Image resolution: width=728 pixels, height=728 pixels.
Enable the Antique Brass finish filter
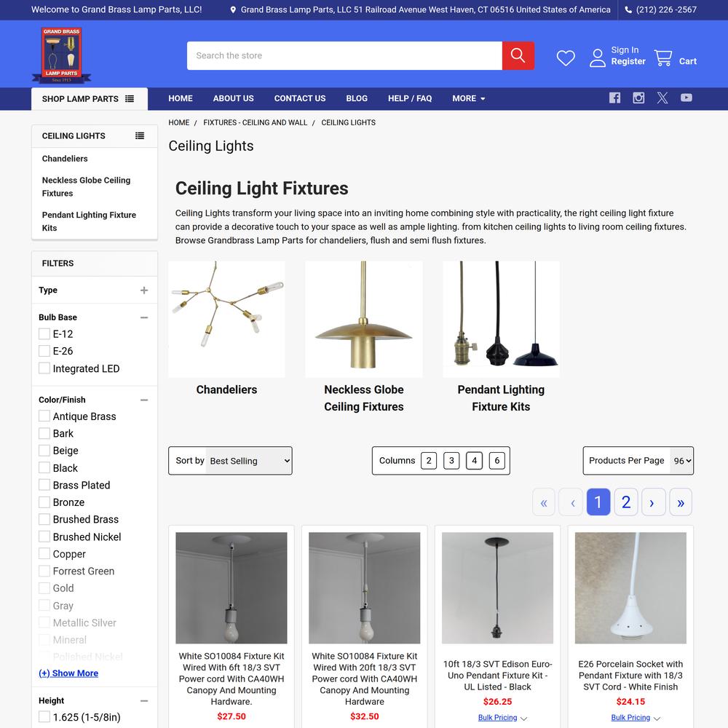click(x=44, y=416)
